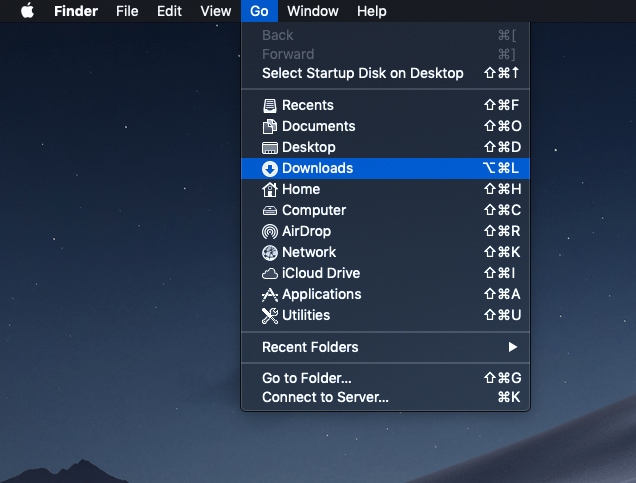Open the Apple logo menu
636x483 pixels.
click(27, 11)
